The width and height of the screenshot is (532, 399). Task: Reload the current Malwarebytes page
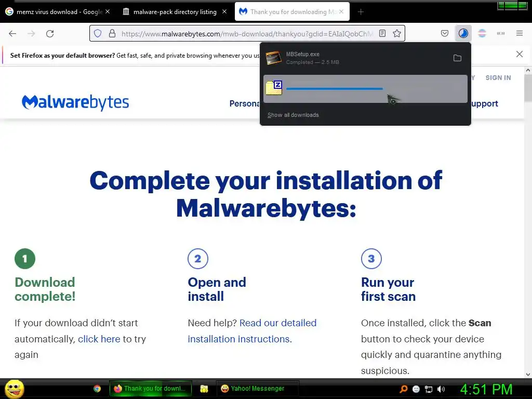click(x=50, y=34)
